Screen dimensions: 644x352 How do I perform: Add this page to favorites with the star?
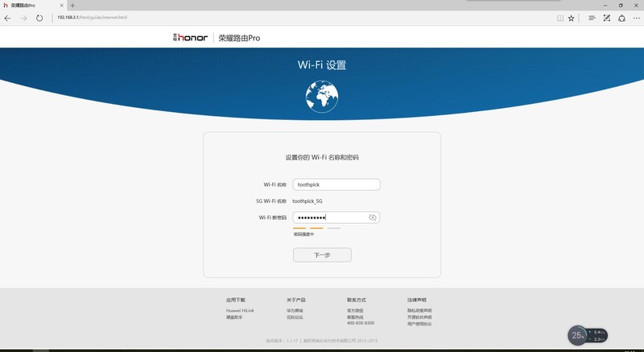click(x=572, y=18)
